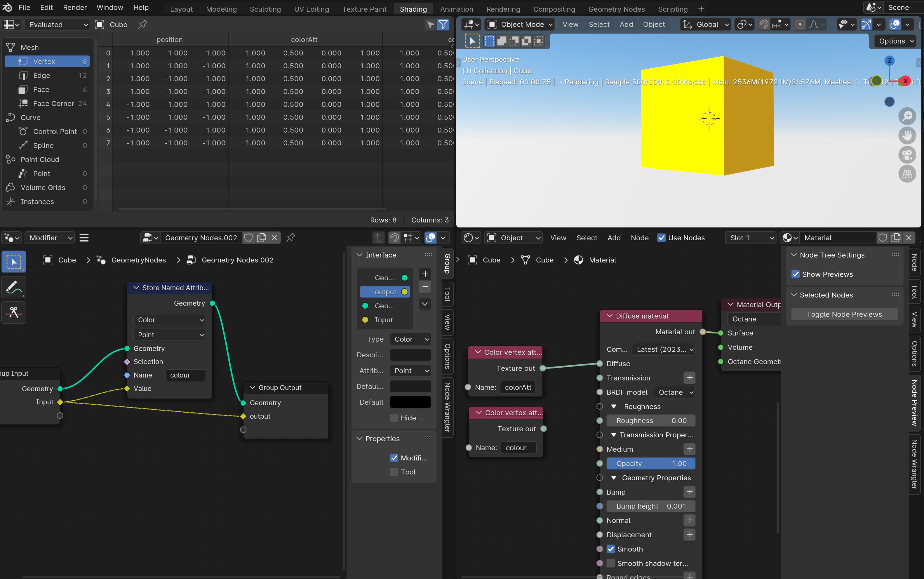Screen dimensions: 924x579
Task: Open the Render menu
Action: coord(75,7)
